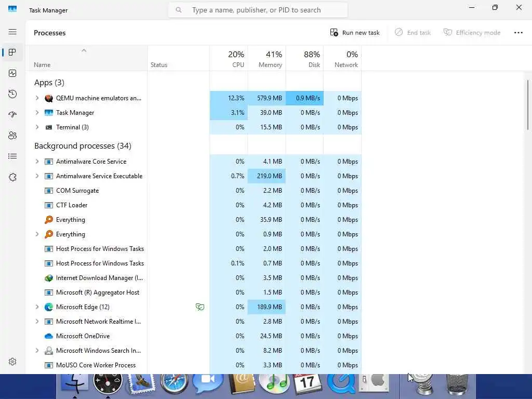
Task: Click the Efficiency mode button
Action: pyautogui.click(x=472, y=33)
